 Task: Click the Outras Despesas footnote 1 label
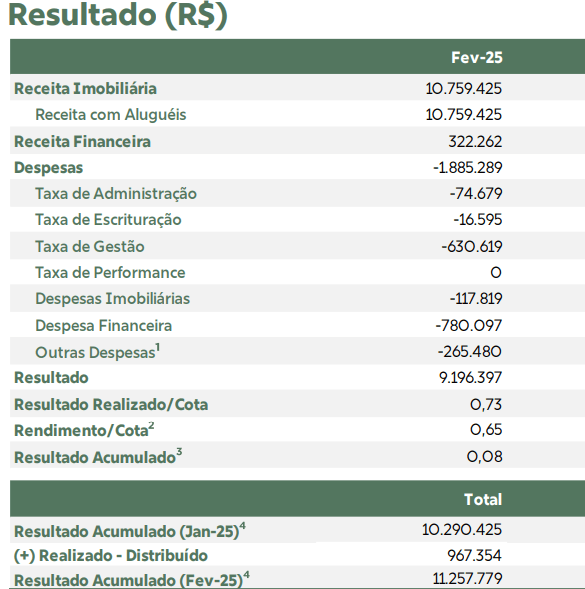(98, 352)
